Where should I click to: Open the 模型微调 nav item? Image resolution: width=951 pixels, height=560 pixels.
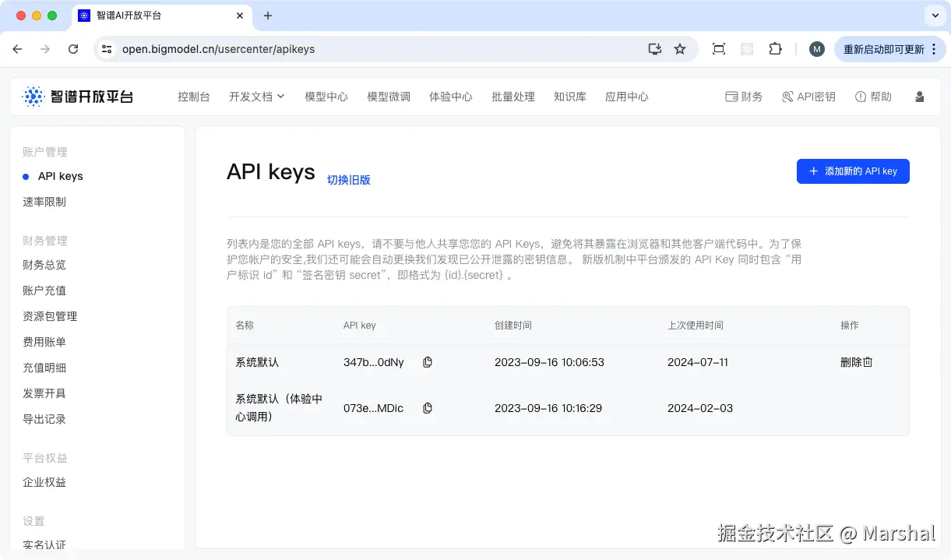(x=389, y=97)
